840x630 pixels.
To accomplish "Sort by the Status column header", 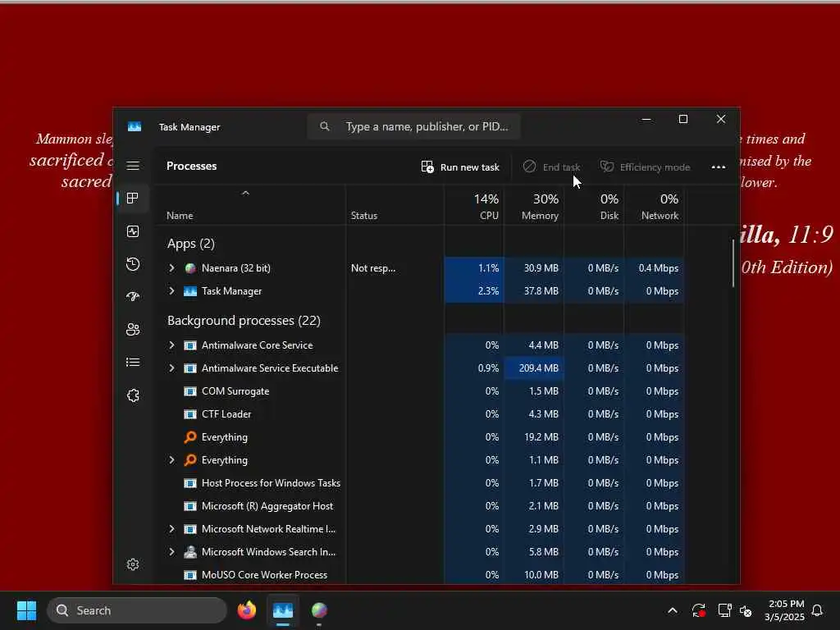I will pos(395,206).
